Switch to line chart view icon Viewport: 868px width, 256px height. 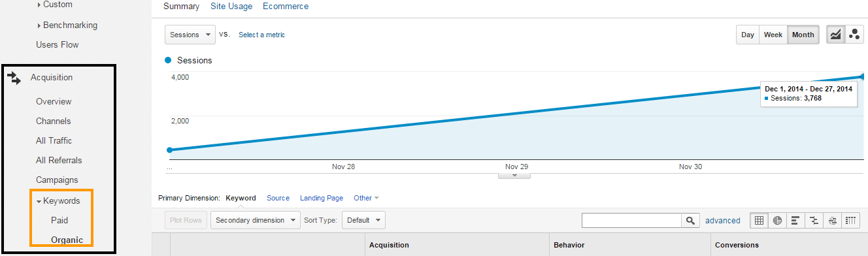(835, 35)
